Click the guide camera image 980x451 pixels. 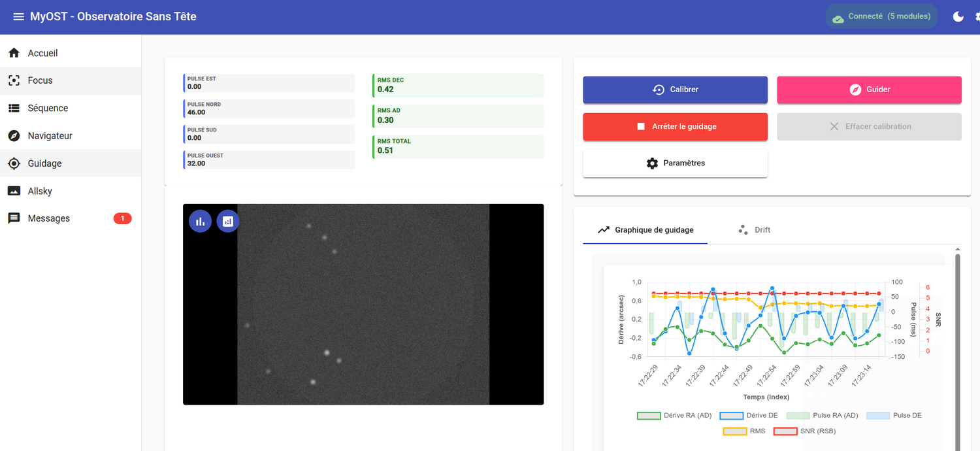pyautogui.click(x=363, y=304)
